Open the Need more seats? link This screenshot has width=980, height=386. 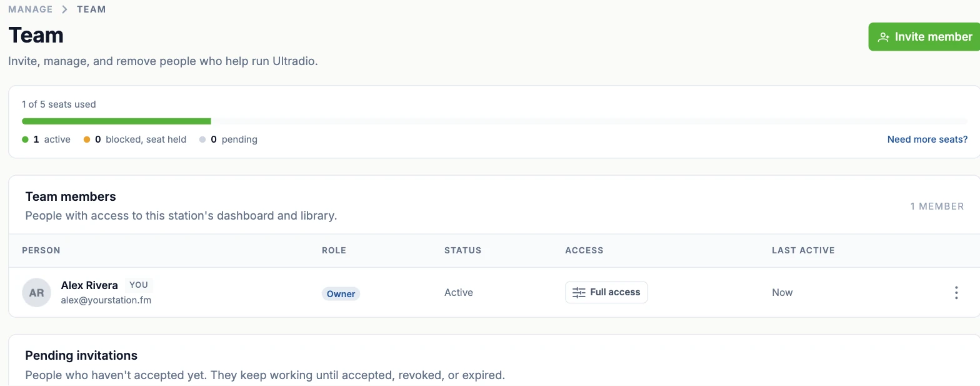[927, 140]
